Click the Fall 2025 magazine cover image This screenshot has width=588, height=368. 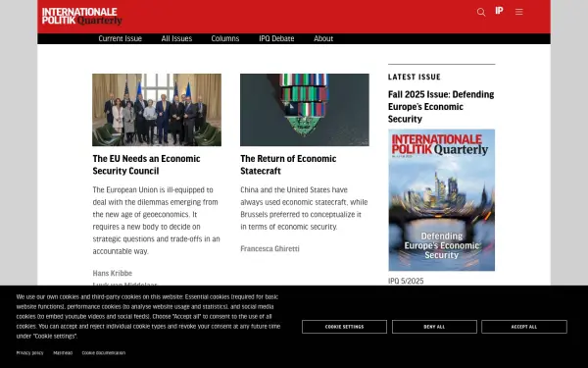coord(441,200)
